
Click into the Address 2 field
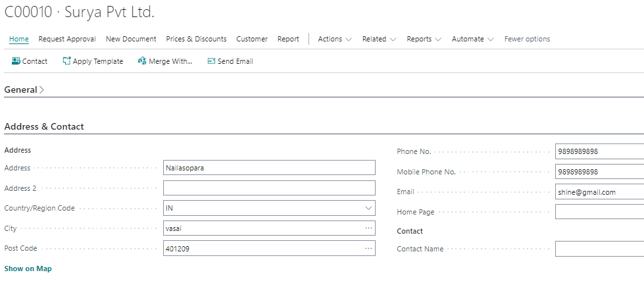[x=269, y=188]
